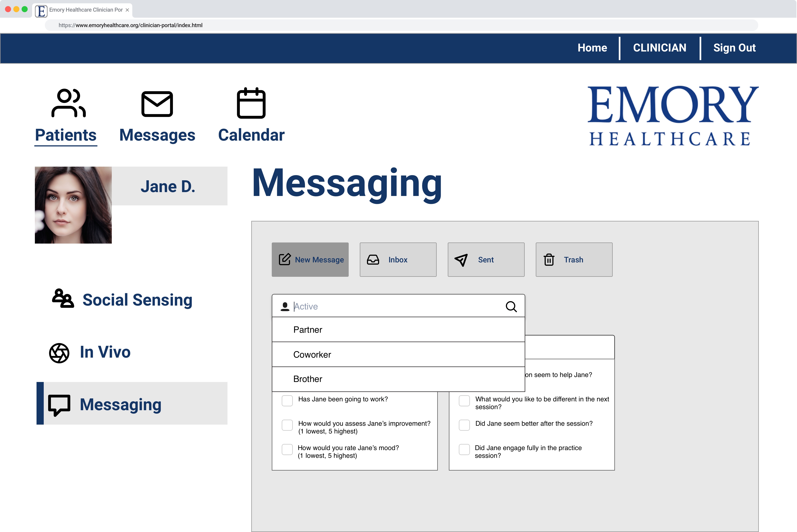Click Home in the top bar
This screenshot has height=532, width=797.
pos(592,48)
